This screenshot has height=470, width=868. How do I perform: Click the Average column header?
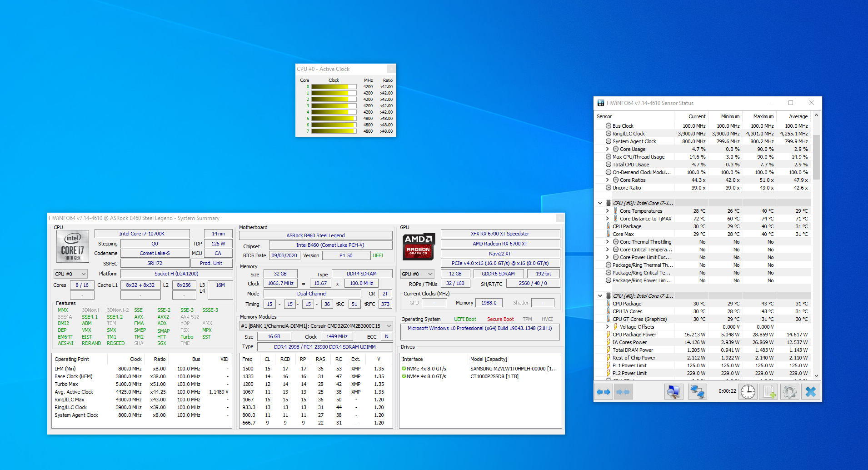pos(793,116)
